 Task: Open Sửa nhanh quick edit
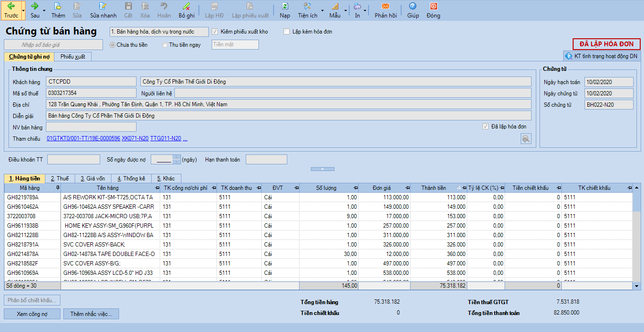103,10
